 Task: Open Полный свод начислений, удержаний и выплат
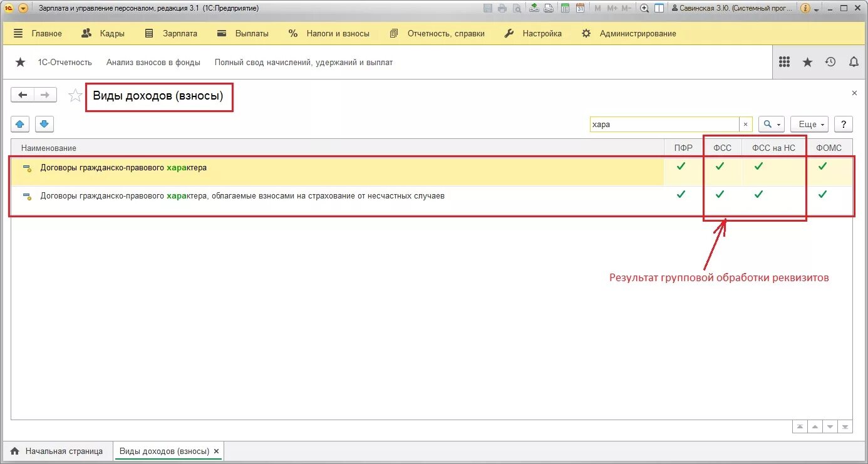click(x=304, y=62)
